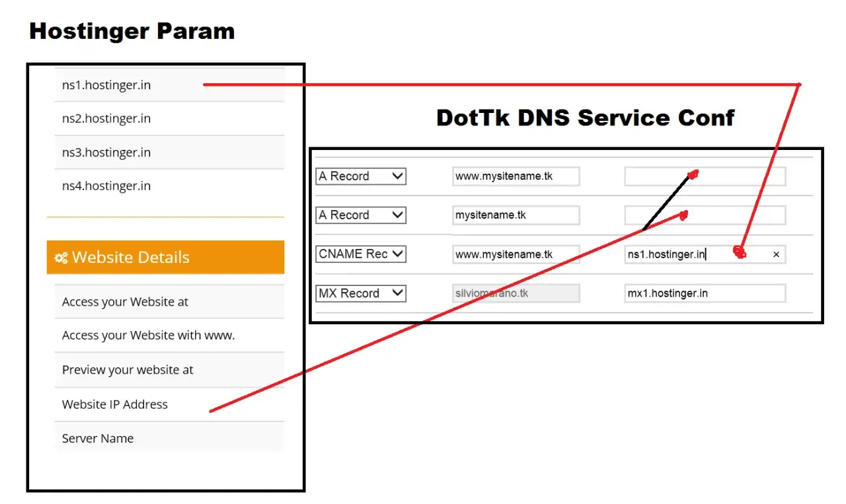
Task: Click the mx1.hostinger.in value field
Action: 705,293
